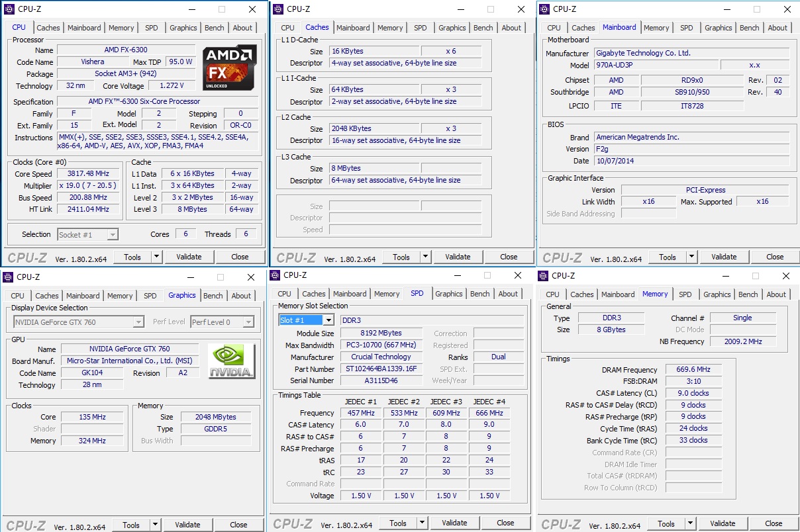Switch to Memory tab in the Mainboard tab window
800x532 pixels.
656,28
